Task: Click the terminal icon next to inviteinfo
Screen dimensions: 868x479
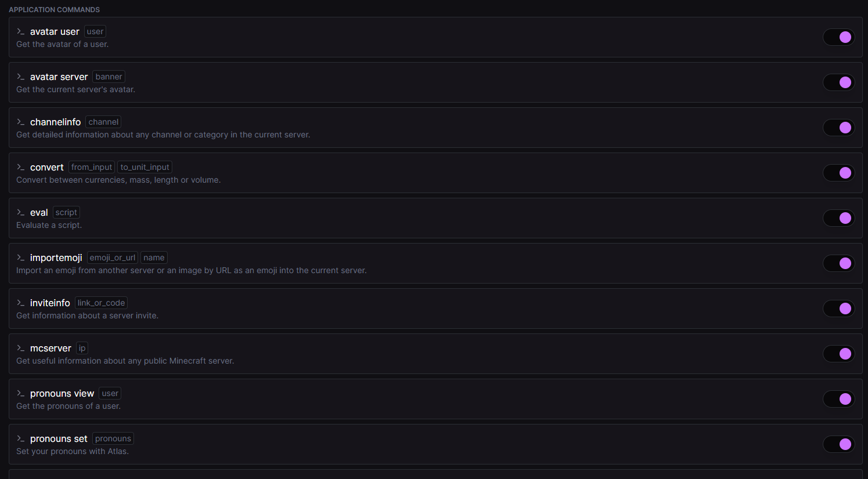Action: click(21, 303)
